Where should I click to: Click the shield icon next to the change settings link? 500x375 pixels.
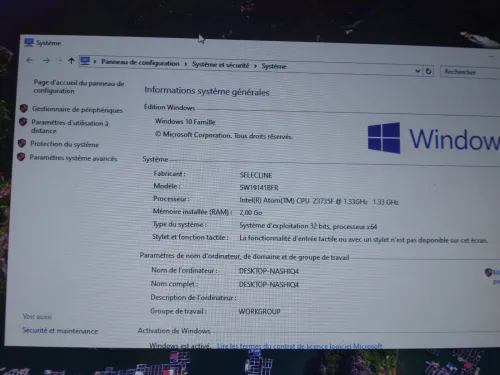(x=488, y=272)
